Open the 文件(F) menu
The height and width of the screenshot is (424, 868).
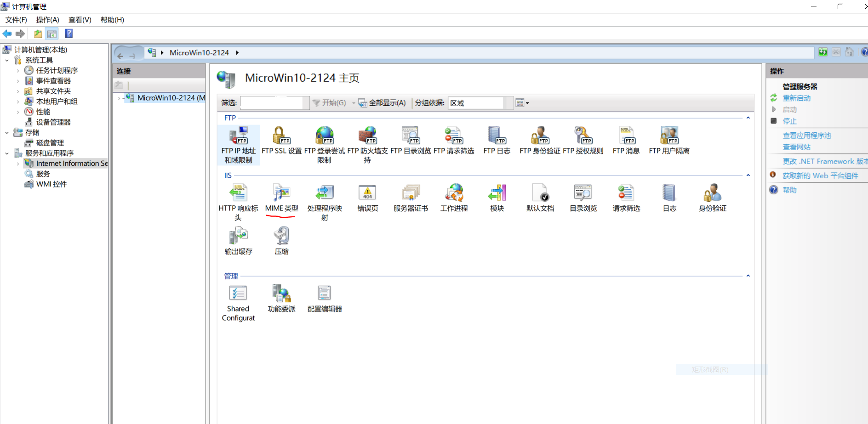16,20
